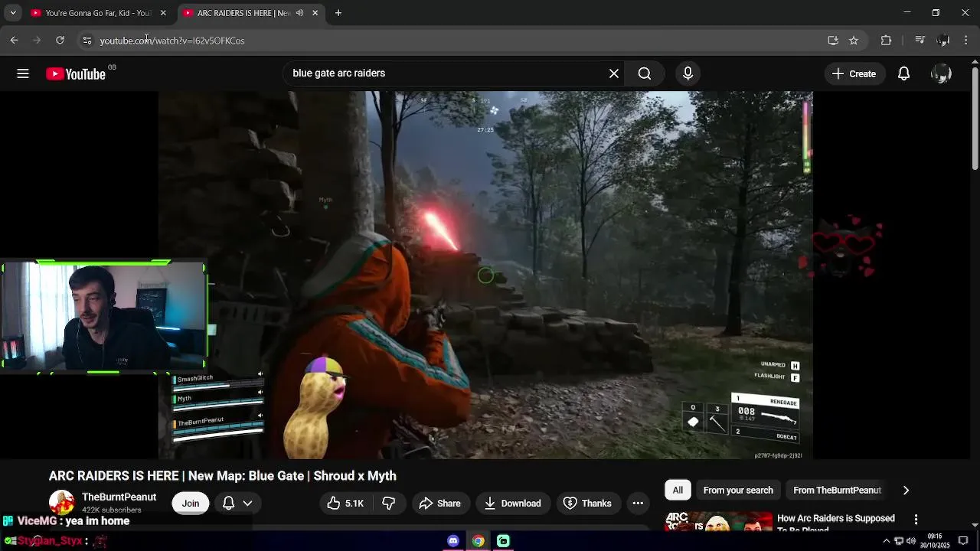Click the Create button
The image size is (980, 551).
pos(854,73)
